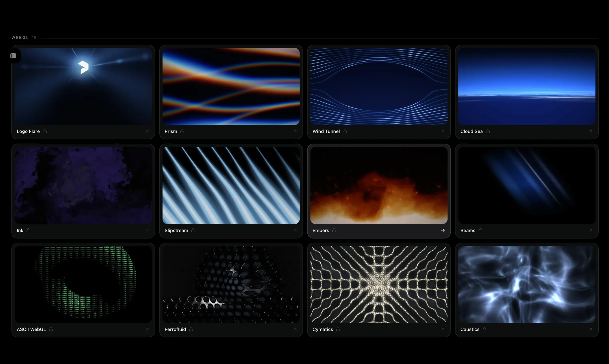Open Prism using its corner arrow icon

[x=295, y=131]
